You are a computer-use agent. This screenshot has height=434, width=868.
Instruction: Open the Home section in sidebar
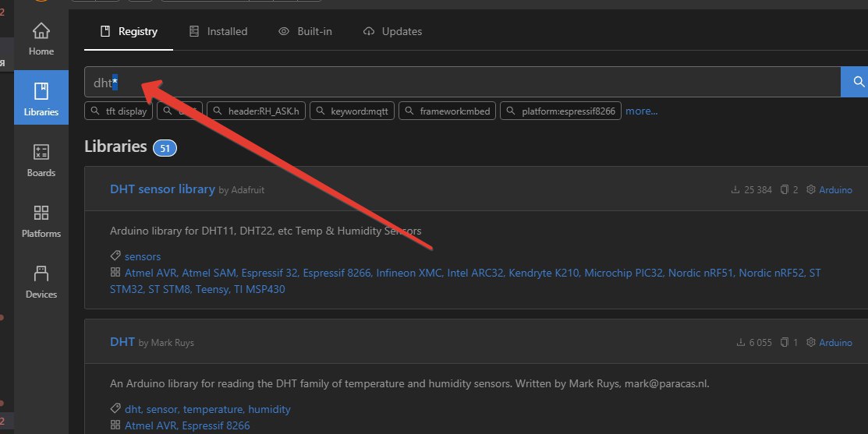tap(41, 39)
